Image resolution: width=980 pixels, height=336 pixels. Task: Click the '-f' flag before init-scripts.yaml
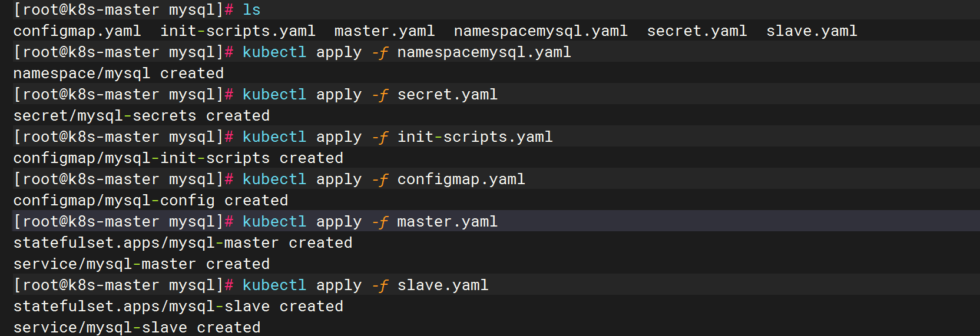click(x=380, y=137)
